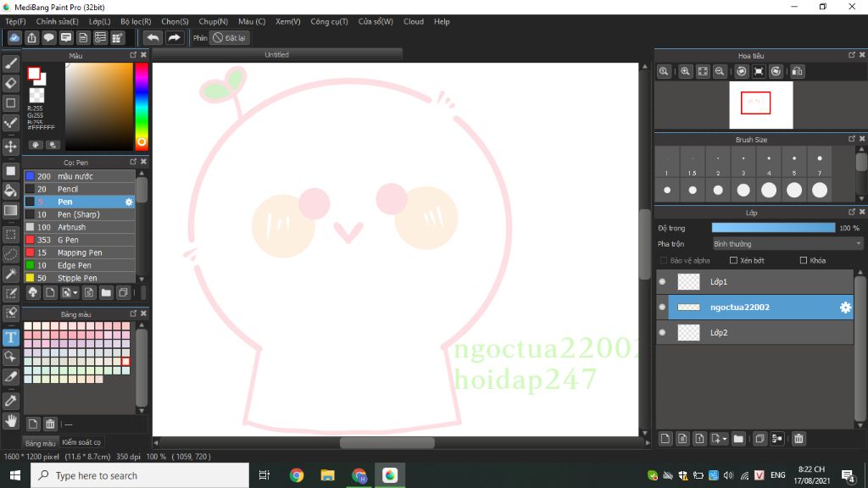Select the Pencil brush
Screen dimensions: 868x488
click(x=79, y=189)
